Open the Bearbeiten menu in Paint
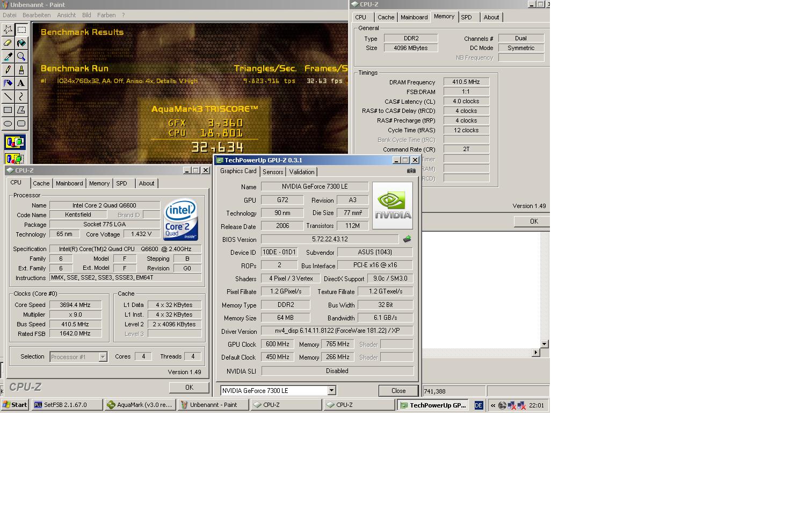This screenshot has height=508, width=812. [37, 15]
